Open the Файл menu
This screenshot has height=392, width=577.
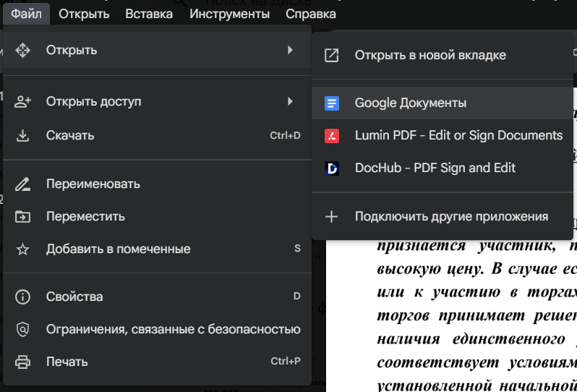coord(26,14)
